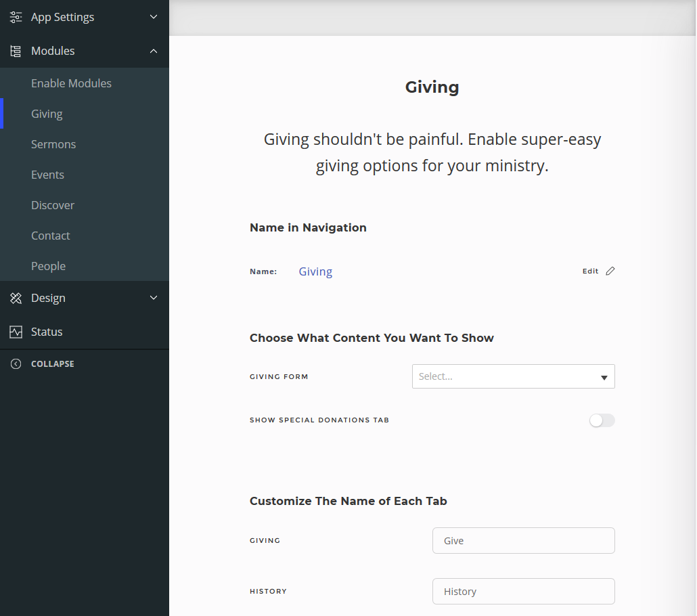
Task: Open the Giving Form select dropdown
Action: [514, 376]
